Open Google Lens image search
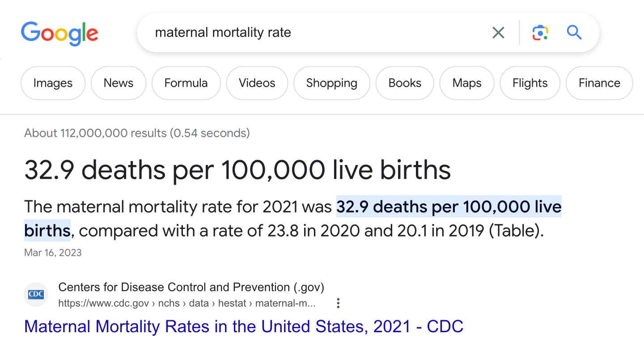Screen dimensions: 644x351 540,33
